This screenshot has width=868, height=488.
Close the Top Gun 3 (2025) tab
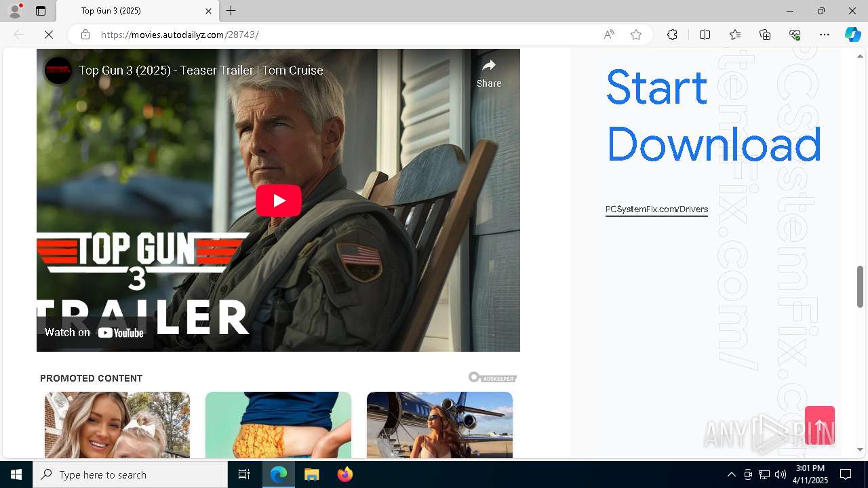[209, 11]
